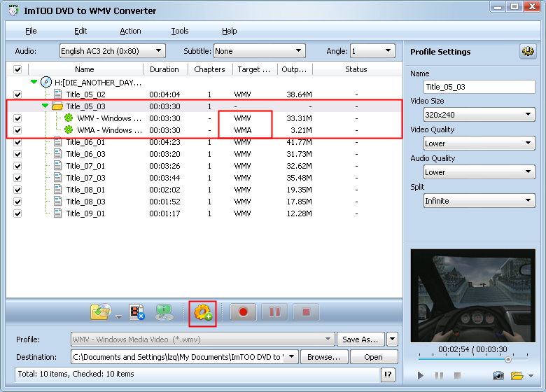Image resolution: width=546 pixels, height=392 pixels.
Task: Click the Open destination button
Action: pyautogui.click(x=374, y=357)
